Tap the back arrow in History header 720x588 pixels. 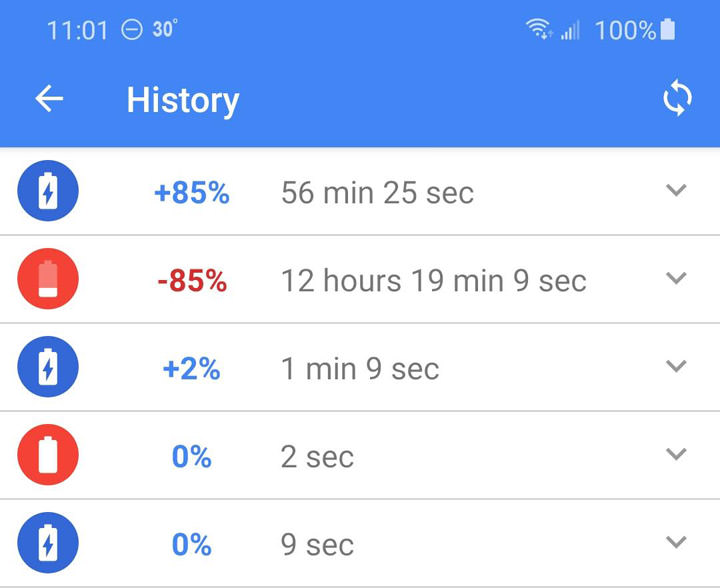[49, 99]
